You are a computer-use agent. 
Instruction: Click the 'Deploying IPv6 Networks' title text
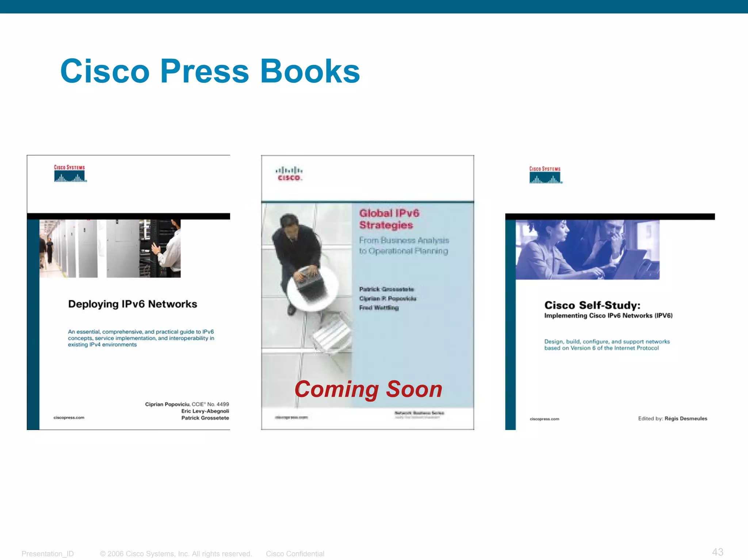(133, 304)
